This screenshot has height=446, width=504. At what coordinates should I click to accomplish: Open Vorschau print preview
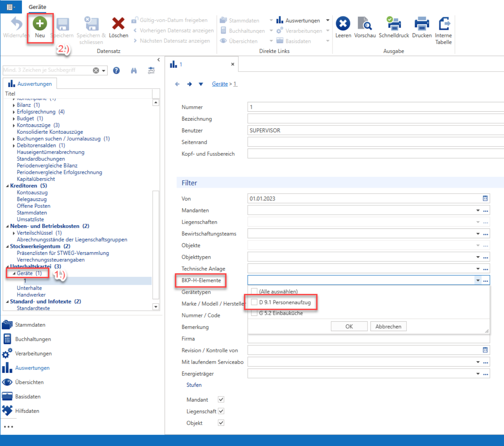[x=365, y=24]
